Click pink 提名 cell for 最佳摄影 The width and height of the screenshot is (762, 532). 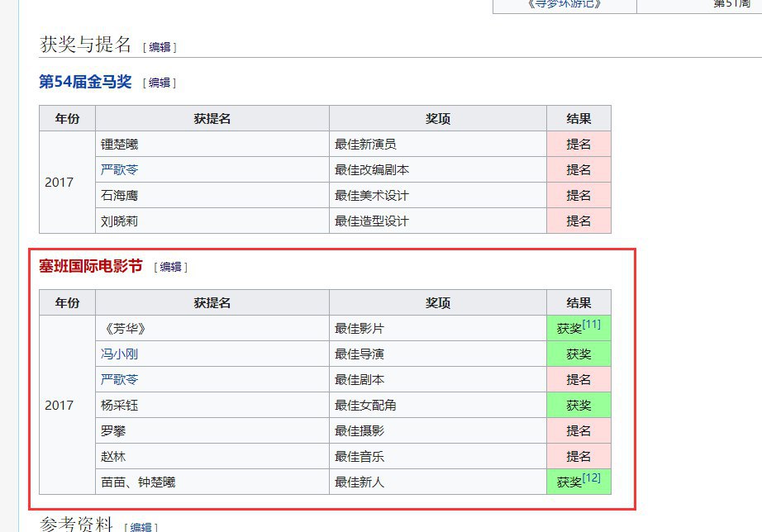coord(579,430)
